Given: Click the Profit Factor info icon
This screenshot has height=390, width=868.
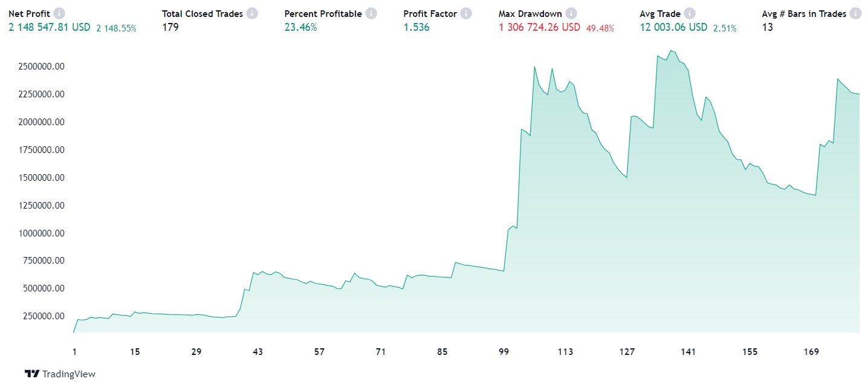Looking at the screenshot, I should pyautogui.click(x=466, y=13).
